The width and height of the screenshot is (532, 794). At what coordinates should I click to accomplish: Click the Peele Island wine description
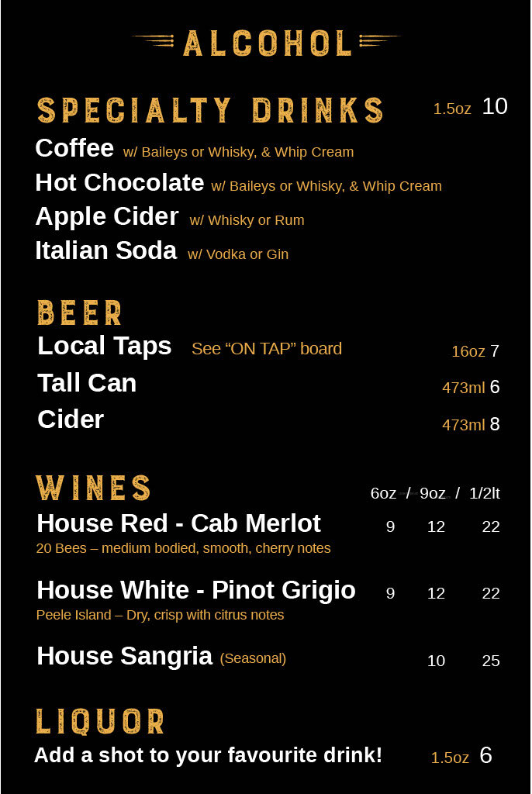click(x=160, y=615)
